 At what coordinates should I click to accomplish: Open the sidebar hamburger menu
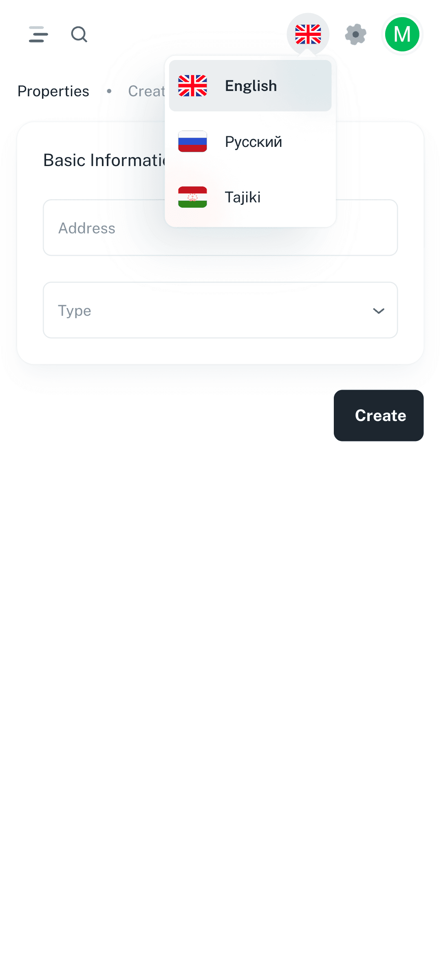(38, 34)
